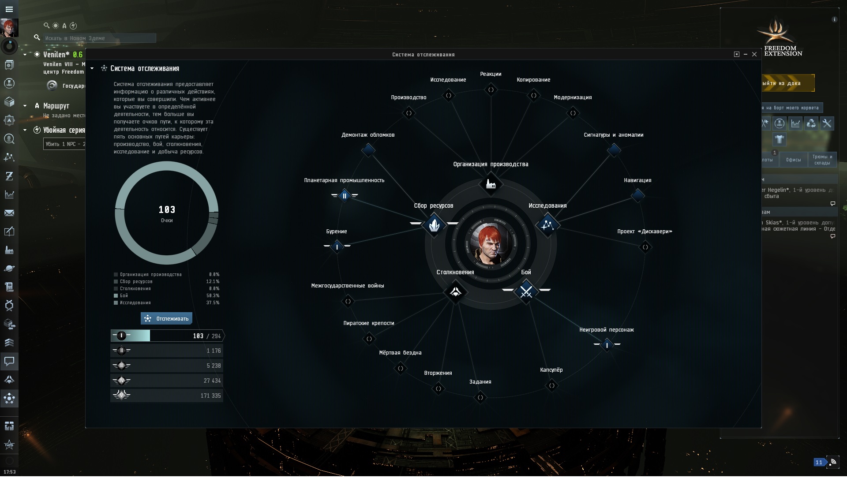Select the Бой crossed-swords node
This screenshot has width=847, height=504.
(x=526, y=291)
